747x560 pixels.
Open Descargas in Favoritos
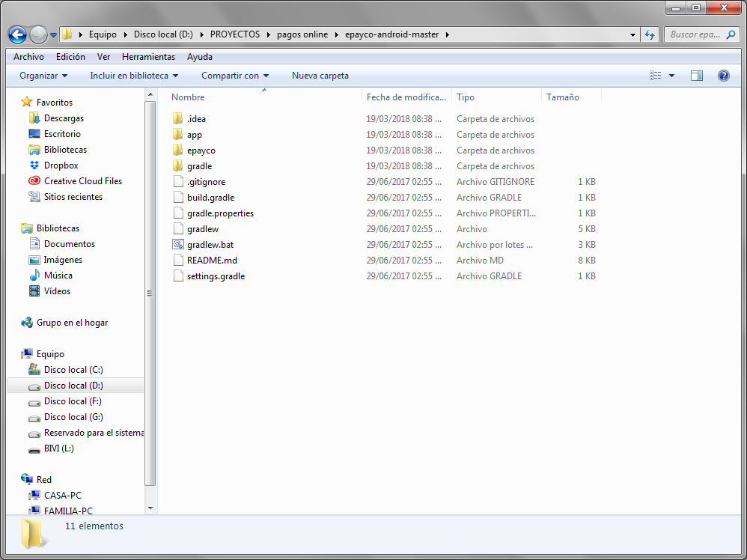64,118
